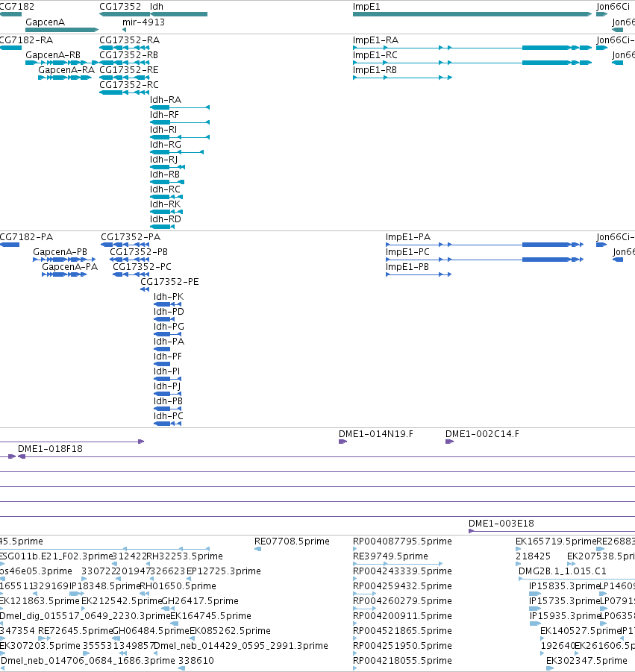Select the mir-4913 feature label

[143, 22]
